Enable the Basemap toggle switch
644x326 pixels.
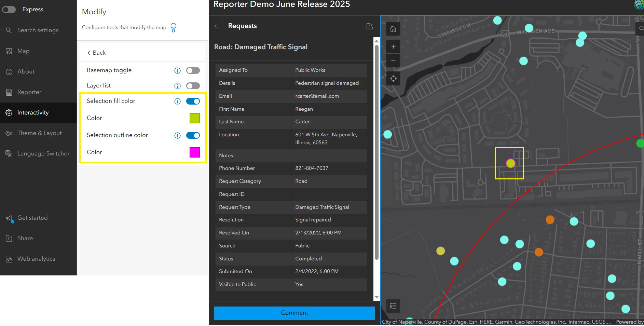193,70
